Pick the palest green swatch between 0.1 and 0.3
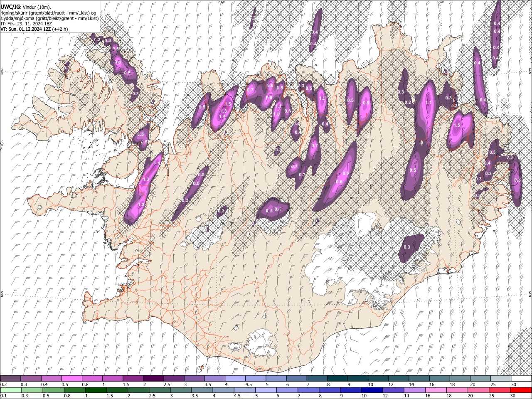532x399 pixels. click(x=11, y=390)
